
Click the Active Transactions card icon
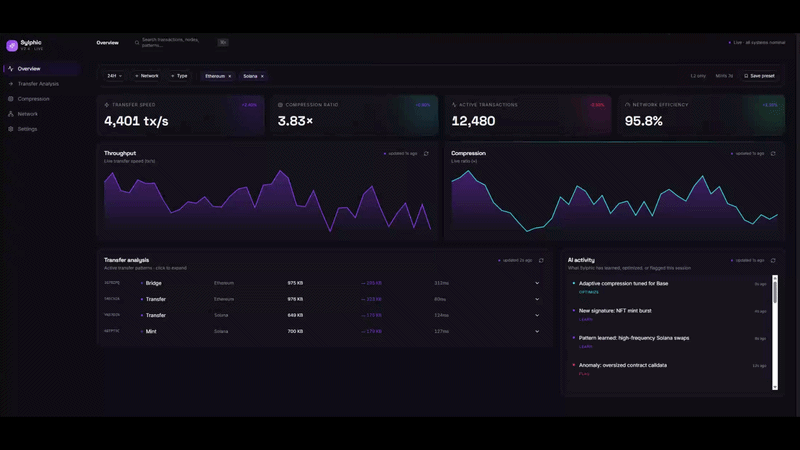[x=454, y=105]
